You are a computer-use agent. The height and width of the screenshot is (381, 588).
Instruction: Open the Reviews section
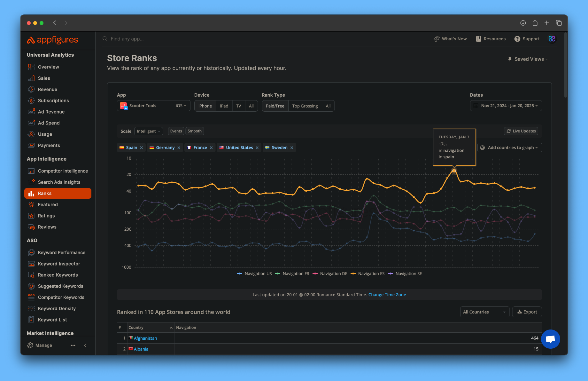point(47,227)
